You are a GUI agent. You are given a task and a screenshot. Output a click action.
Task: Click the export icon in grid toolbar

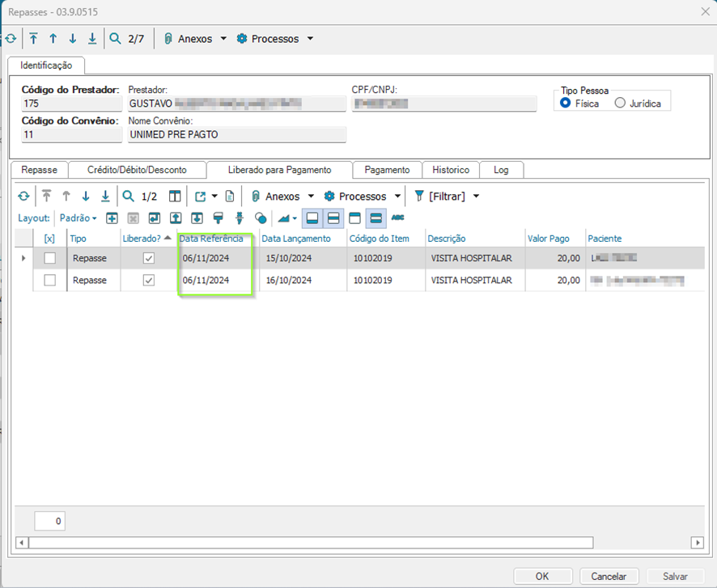200,197
